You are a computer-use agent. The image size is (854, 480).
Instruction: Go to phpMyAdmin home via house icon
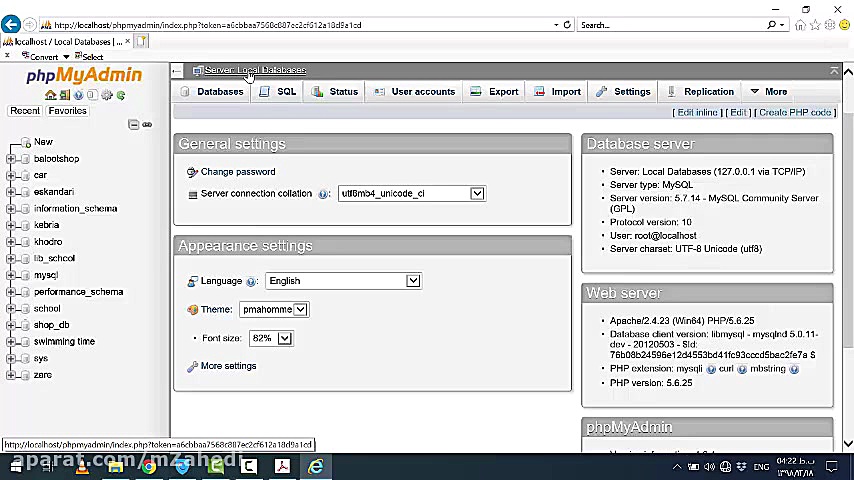(51, 95)
